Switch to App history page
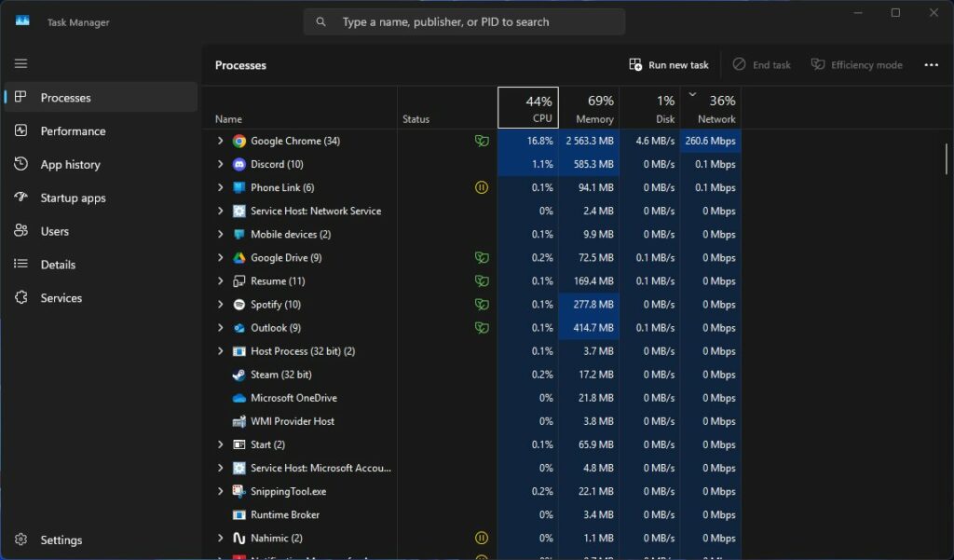This screenshot has height=560, width=954. pos(101,164)
